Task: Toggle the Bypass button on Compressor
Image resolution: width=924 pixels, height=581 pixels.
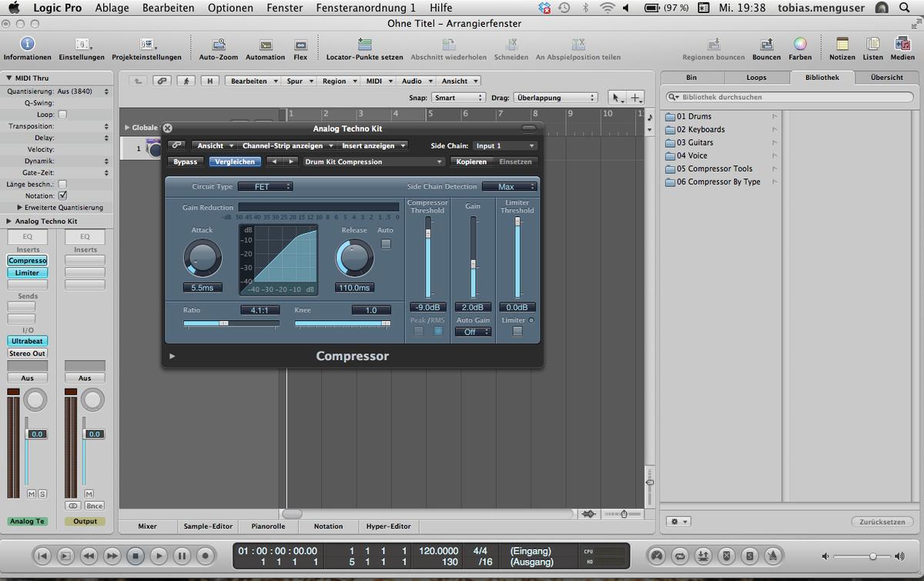Action: tap(185, 162)
